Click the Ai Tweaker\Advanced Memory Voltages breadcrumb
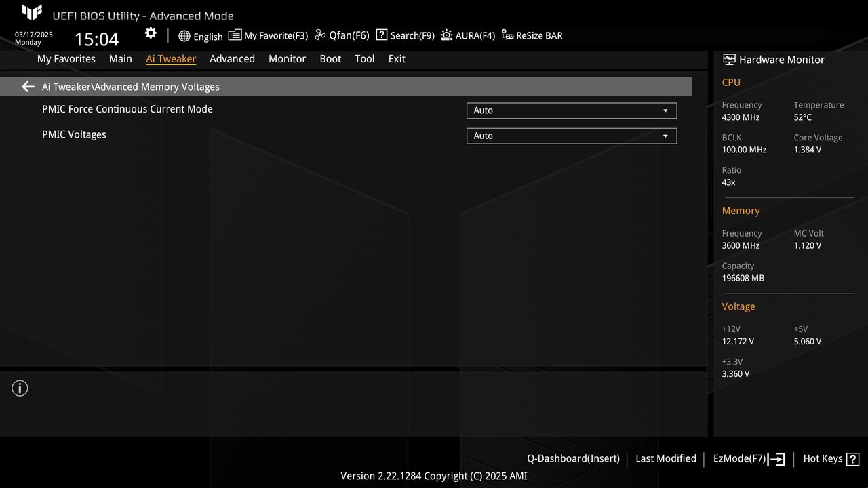The image size is (868, 488). point(131,87)
